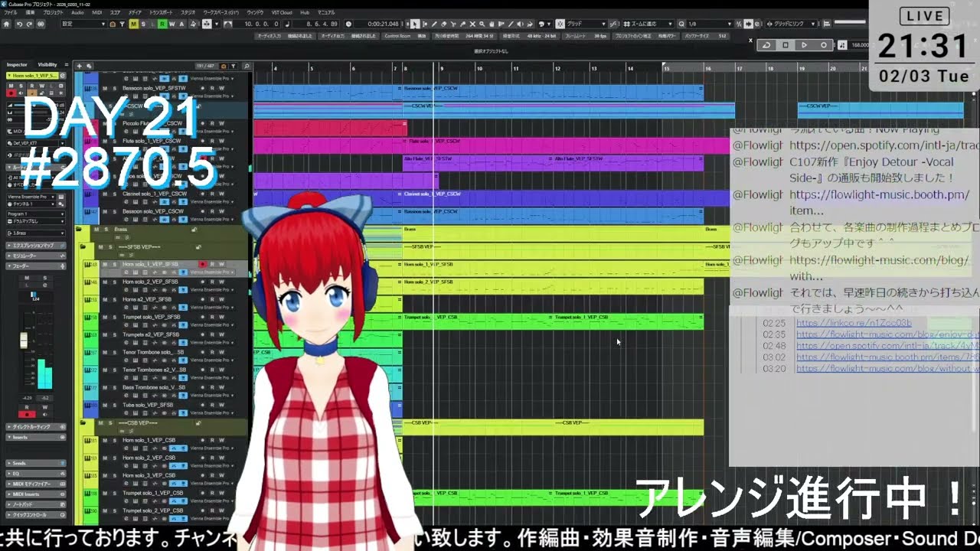Click the Quantize Q icon
Image resolution: width=980 pixels, height=551 pixels.
(x=681, y=24)
